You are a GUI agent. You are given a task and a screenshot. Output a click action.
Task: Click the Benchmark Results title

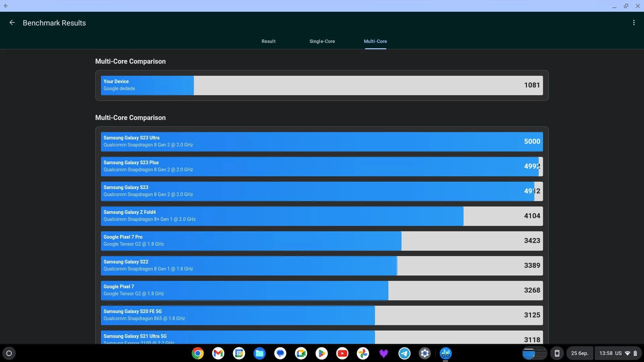(54, 23)
